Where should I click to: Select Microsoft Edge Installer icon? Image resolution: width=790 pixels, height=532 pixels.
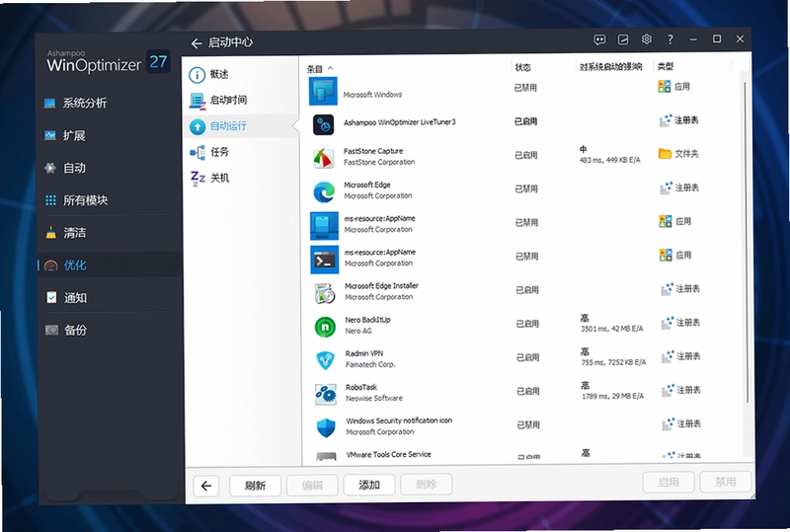click(325, 293)
